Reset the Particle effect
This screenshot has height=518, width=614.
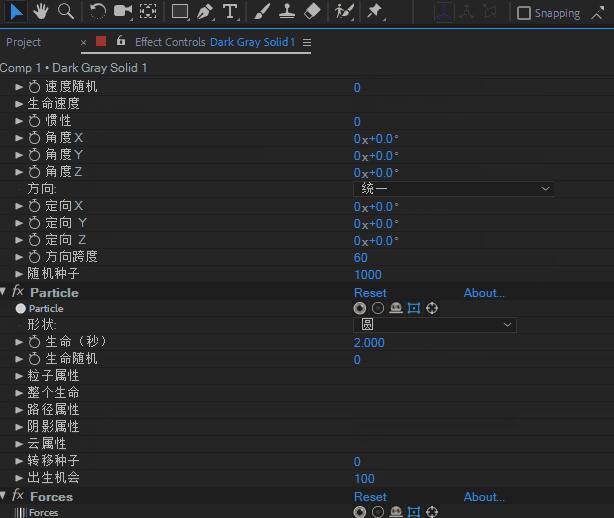(370, 293)
